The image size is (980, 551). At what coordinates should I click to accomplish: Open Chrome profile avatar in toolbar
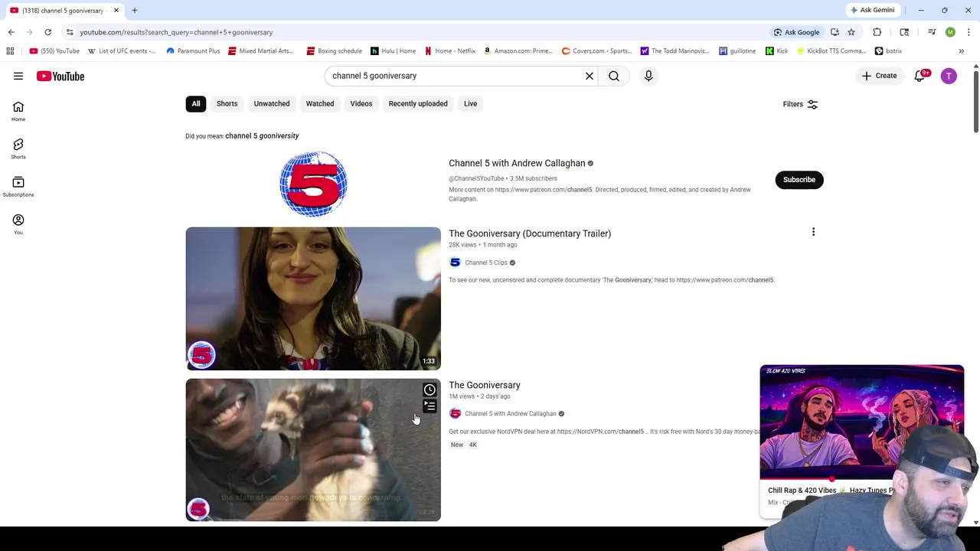950,32
